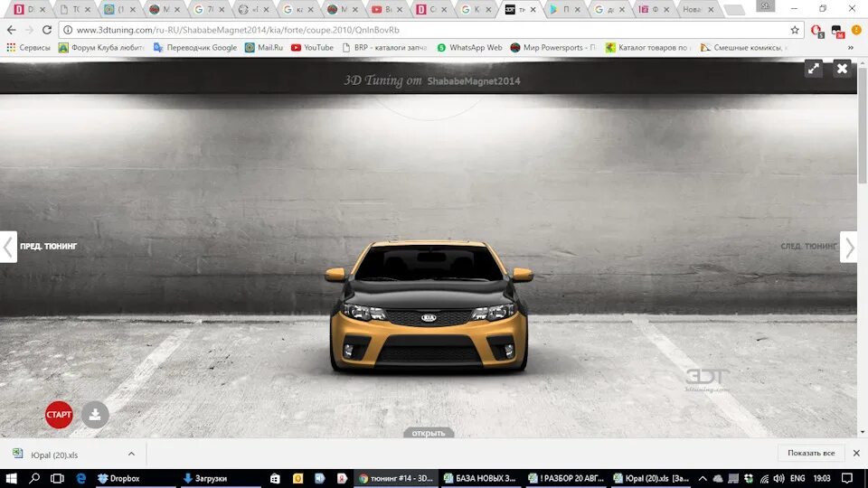The image size is (868, 488).
Task: Open the Action Center notifications icon
Action: [x=847, y=478]
